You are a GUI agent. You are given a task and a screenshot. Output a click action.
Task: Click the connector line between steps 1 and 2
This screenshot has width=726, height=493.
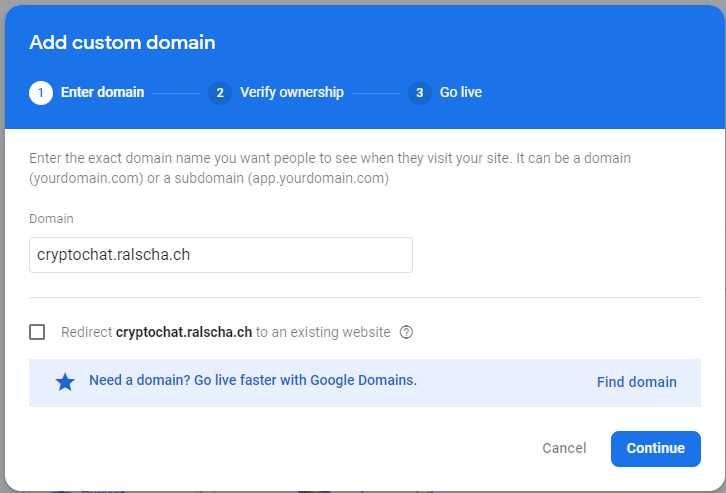tap(176, 93)
